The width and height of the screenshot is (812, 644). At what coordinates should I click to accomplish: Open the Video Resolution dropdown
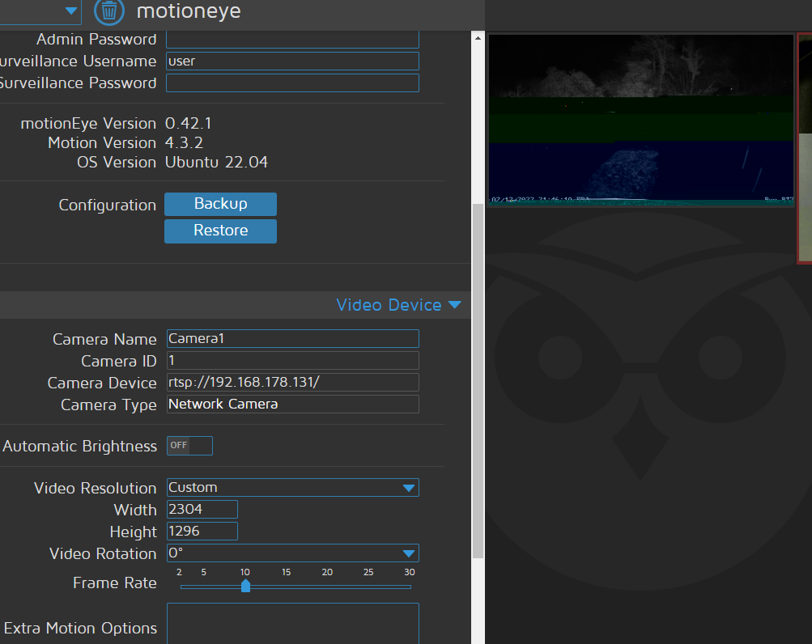292,488
